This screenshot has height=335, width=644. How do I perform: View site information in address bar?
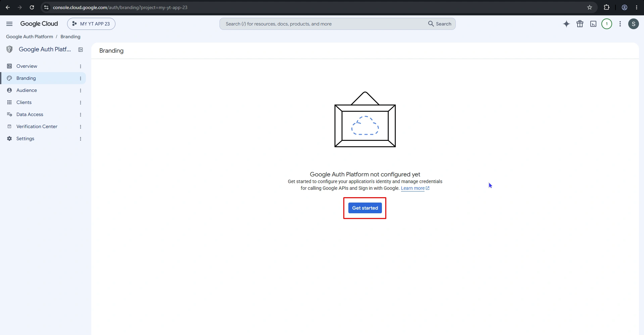[46, 7]
